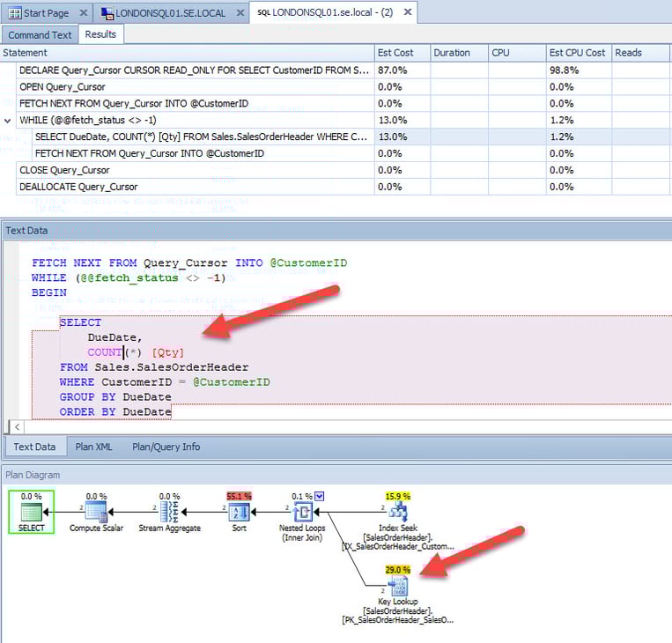
Task: Sort by the Duration column header
Action: (x=460, y=53)
